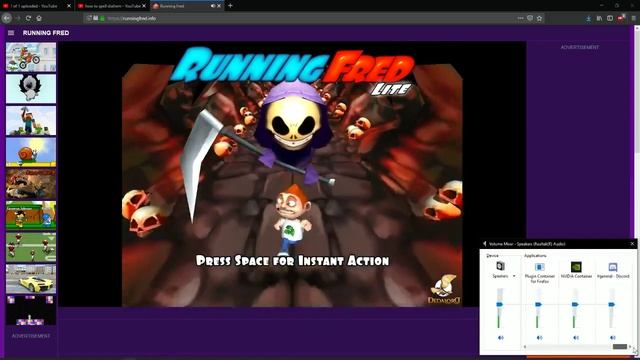The image size is (640, 360).
Task: Open the Firefox library icon
Action: [599, 18]
